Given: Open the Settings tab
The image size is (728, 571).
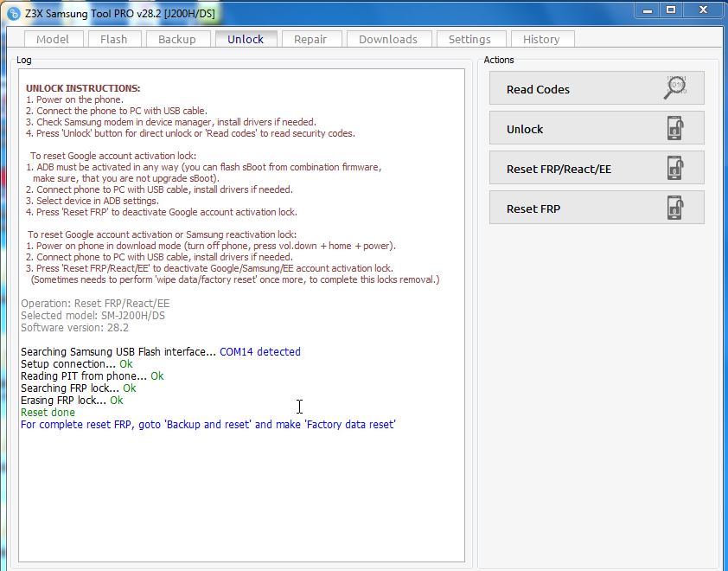Looking at the screenshot, I should (469, 39).
